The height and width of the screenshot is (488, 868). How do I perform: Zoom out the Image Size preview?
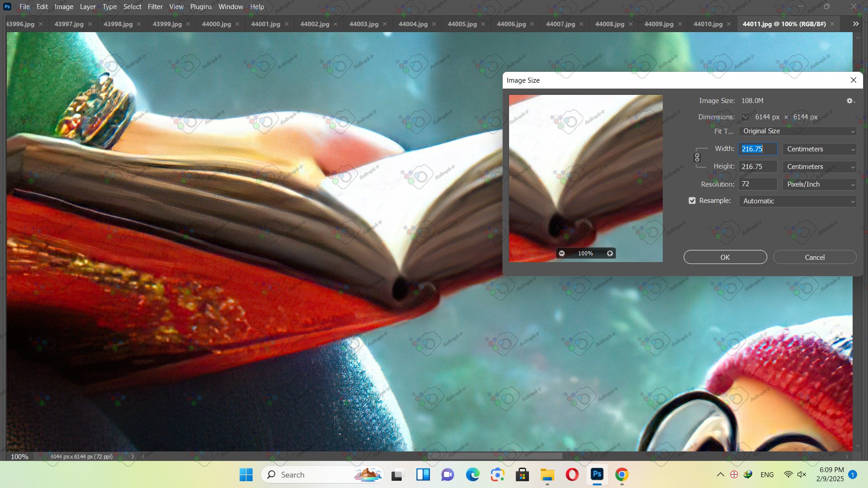click(561, 253)
